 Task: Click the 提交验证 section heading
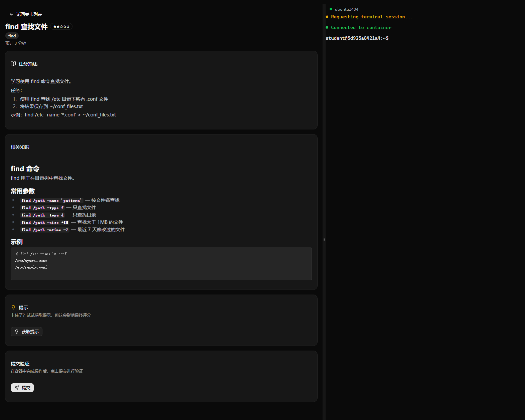20,364
